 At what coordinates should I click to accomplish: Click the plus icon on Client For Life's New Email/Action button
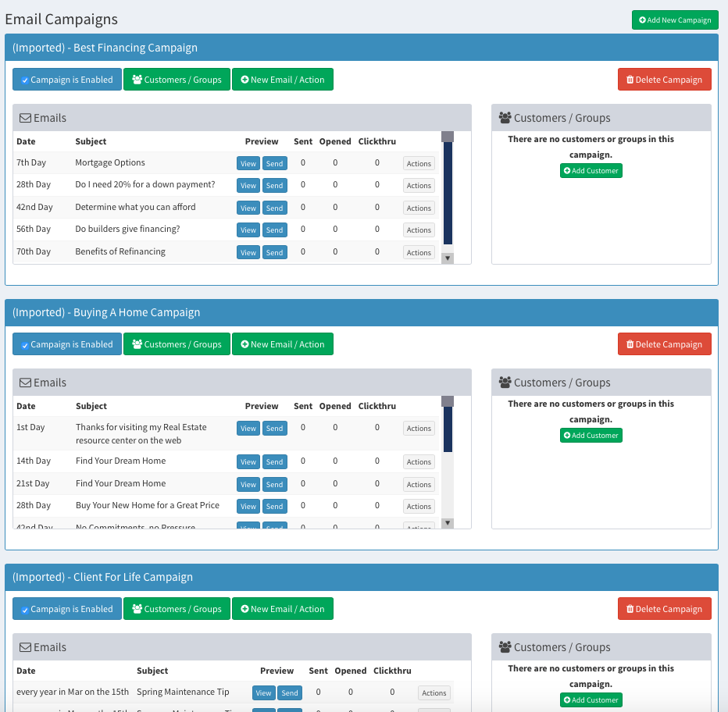[244, 608]
